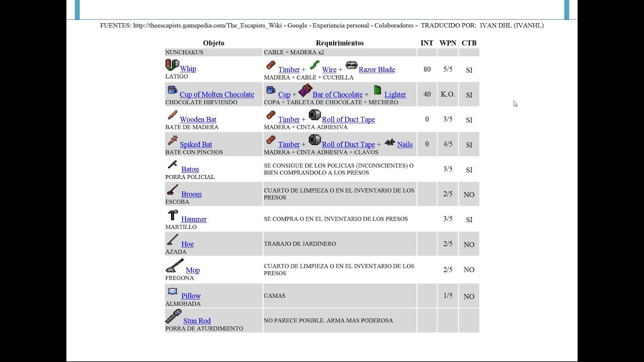The height and width of the screenshot is (362, 644).
Task: Click the CTB column header
Action: pyautogui.click(x=469, y=43)
